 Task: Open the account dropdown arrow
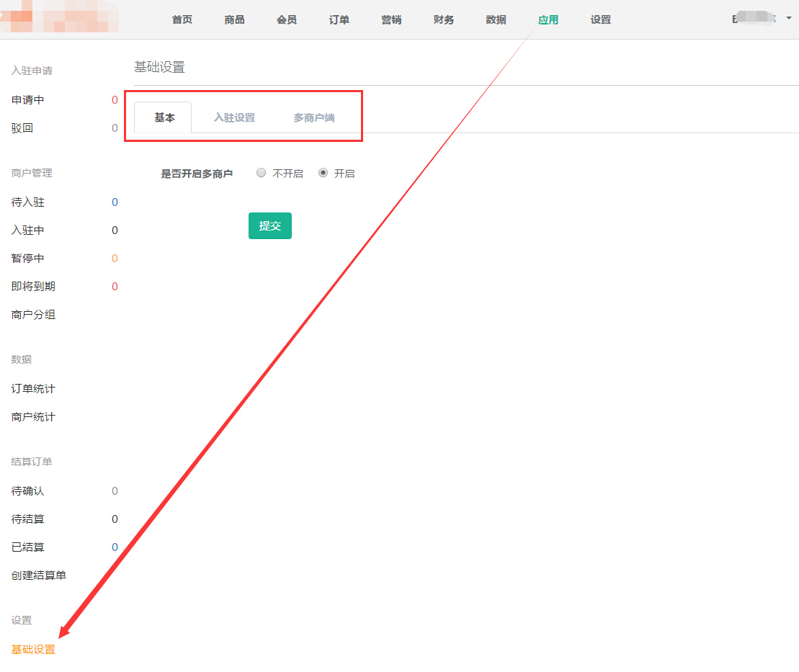(789, 18)
